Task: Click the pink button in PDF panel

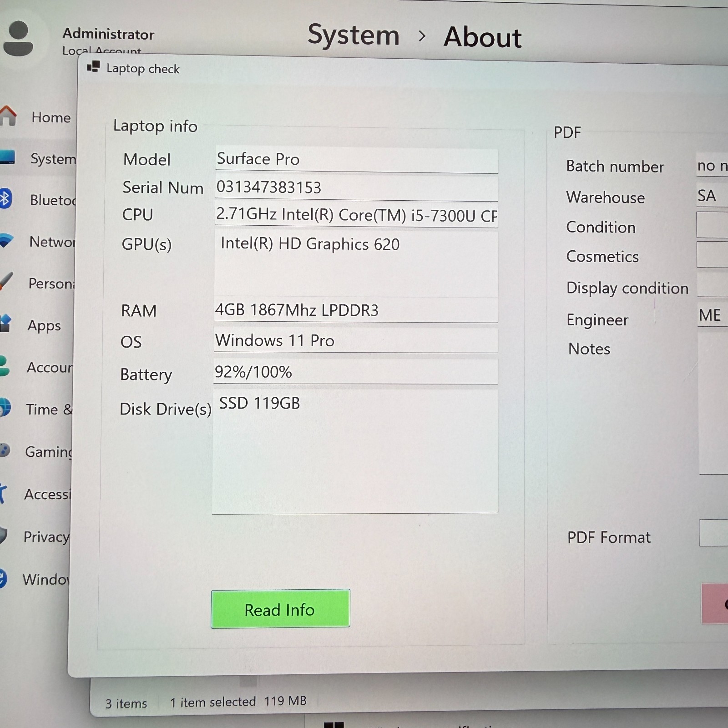Action: tap(715, 603)
